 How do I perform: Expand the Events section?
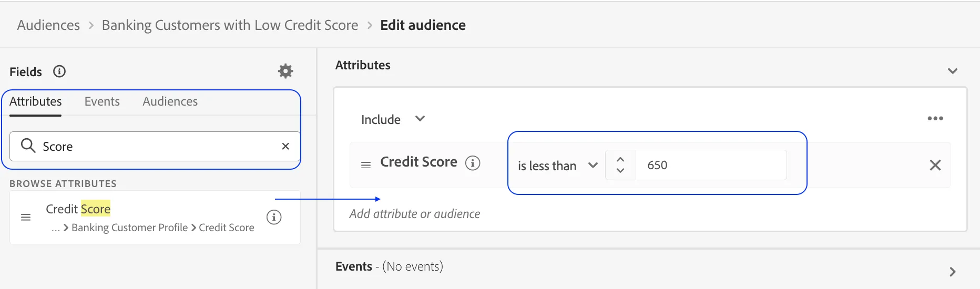click(953, 272)
